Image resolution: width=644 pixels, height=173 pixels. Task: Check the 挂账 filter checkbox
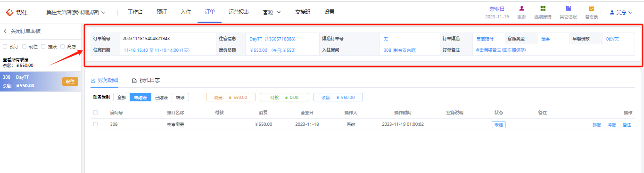click(x=43, y=47)
